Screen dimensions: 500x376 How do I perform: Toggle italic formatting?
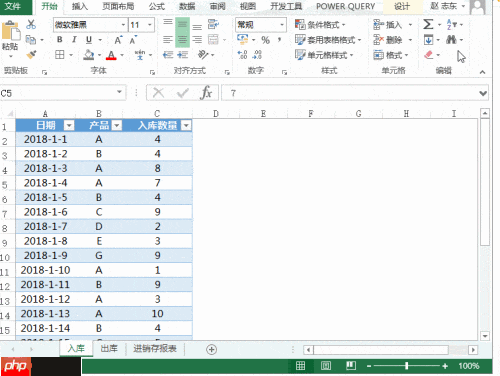point(74,40)
